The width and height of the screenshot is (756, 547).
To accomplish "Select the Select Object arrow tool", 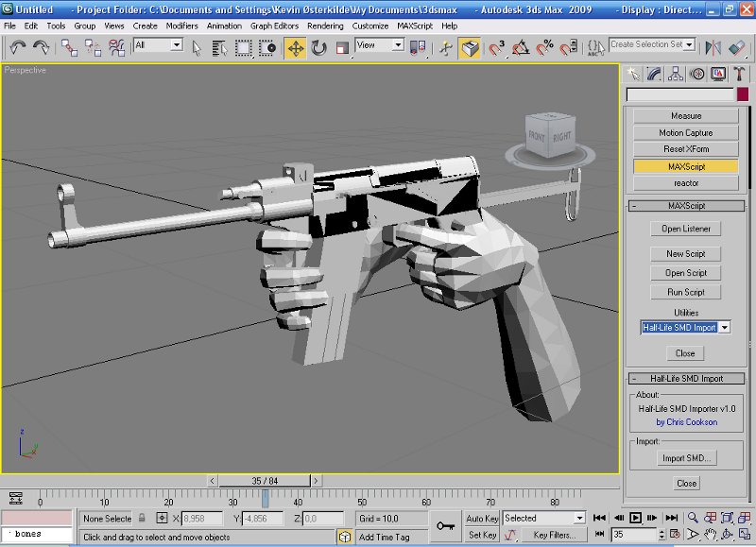I will 197,48.
